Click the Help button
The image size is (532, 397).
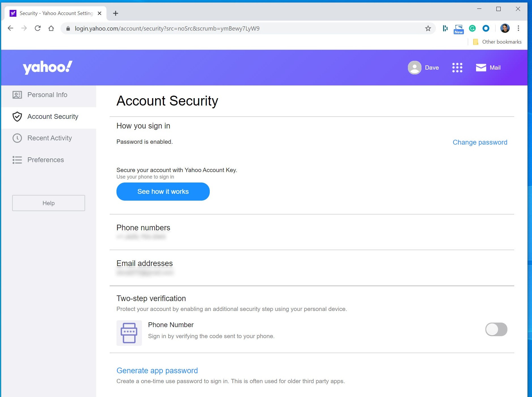[49, 203]
